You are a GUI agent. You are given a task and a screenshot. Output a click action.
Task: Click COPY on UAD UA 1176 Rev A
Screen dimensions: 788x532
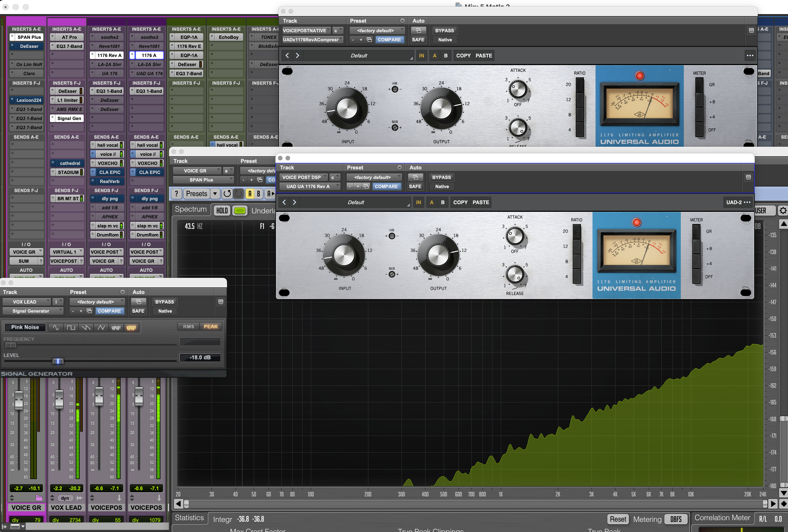460,202
